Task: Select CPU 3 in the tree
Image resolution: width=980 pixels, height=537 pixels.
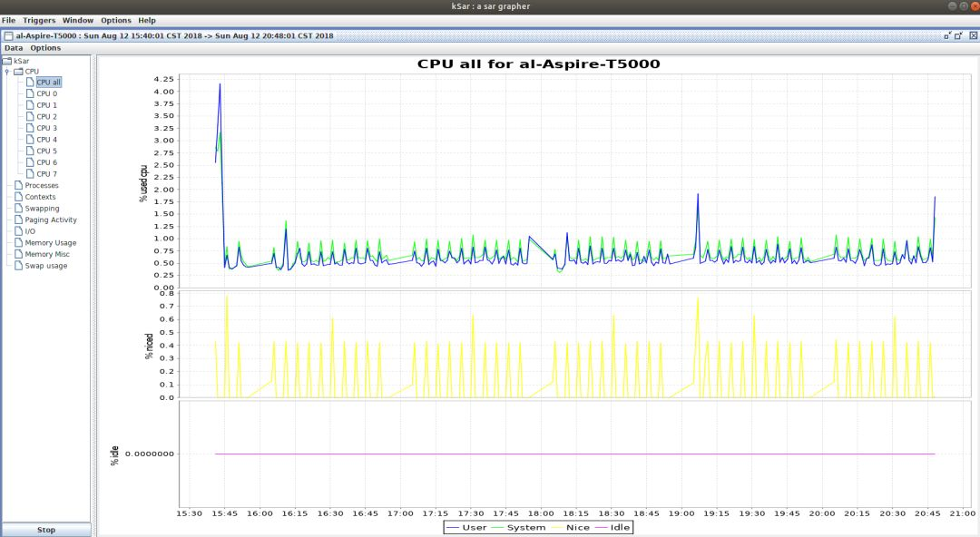Action: coord(47,128)
